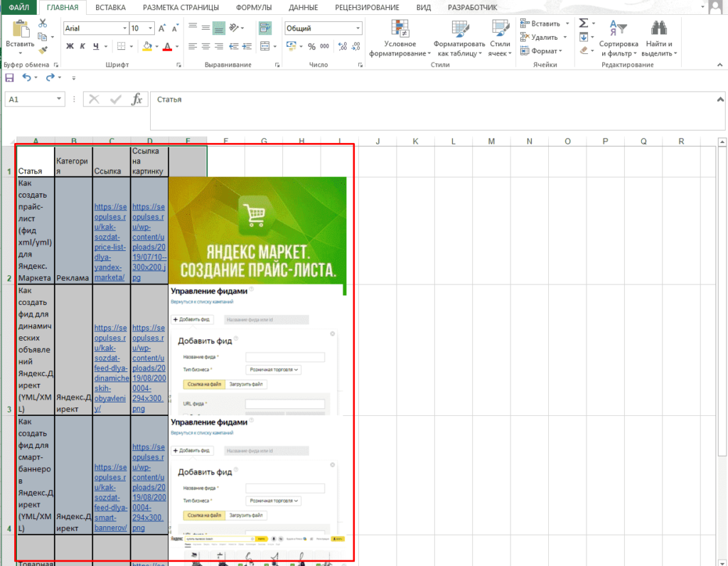Expand the Name Box A1 dropdown
728x566 pixels.
[59, 99]
